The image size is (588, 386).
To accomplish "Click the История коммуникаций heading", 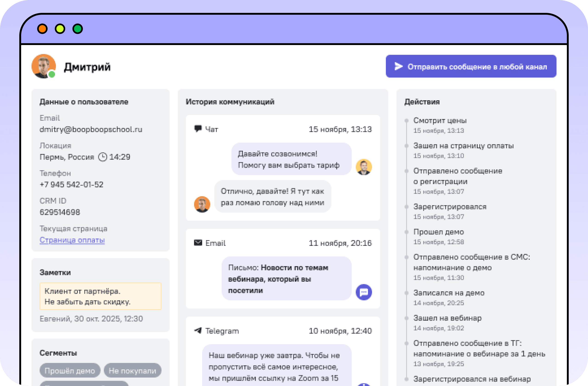I will (x=230, y=102).
